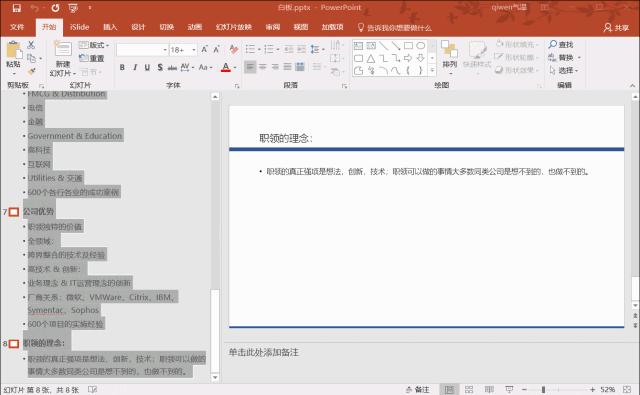Screen dimensions: 640x395
Task: Save the presentation with the floppy disk icon
Action: point(17,8)
